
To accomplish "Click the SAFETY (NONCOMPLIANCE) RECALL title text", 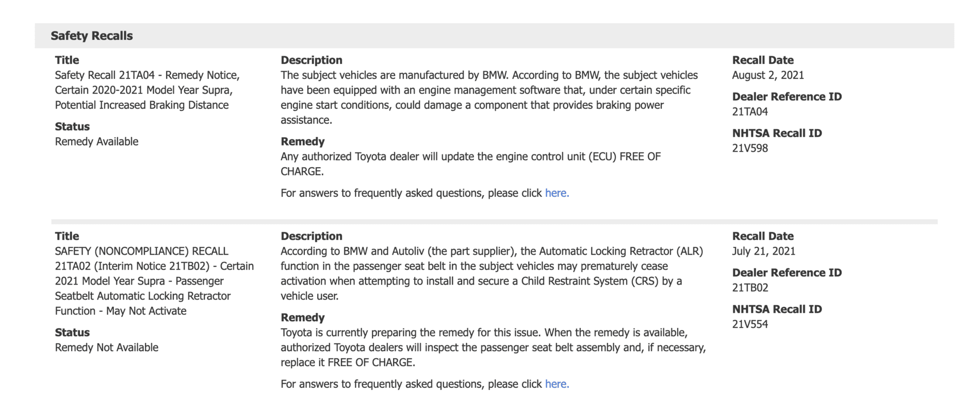I will click(x=155, y=281).
